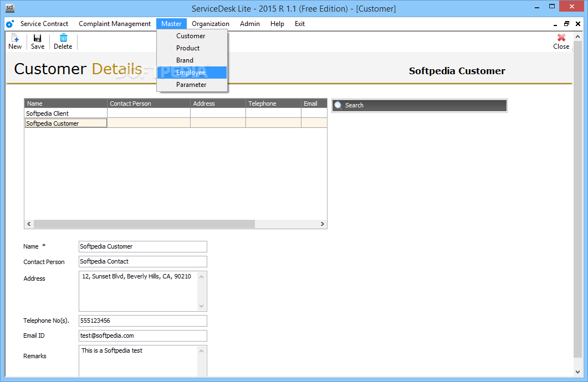Click the ServiceDesk sd title bar icon

[10, 8]
